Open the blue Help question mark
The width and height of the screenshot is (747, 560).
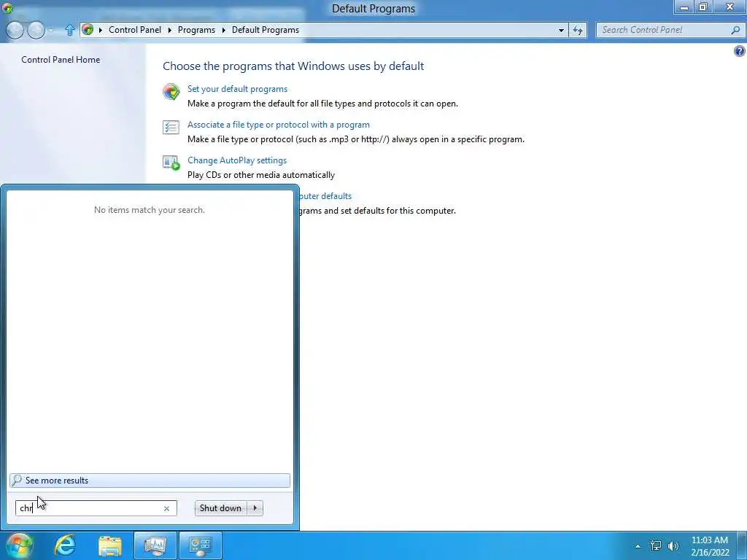click(740, 51)
